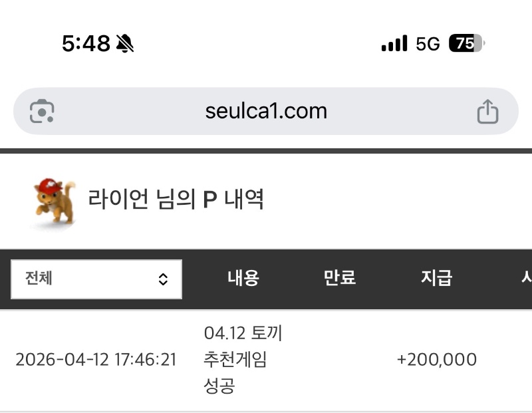Tap the camera lens icon in address bar

42,111
